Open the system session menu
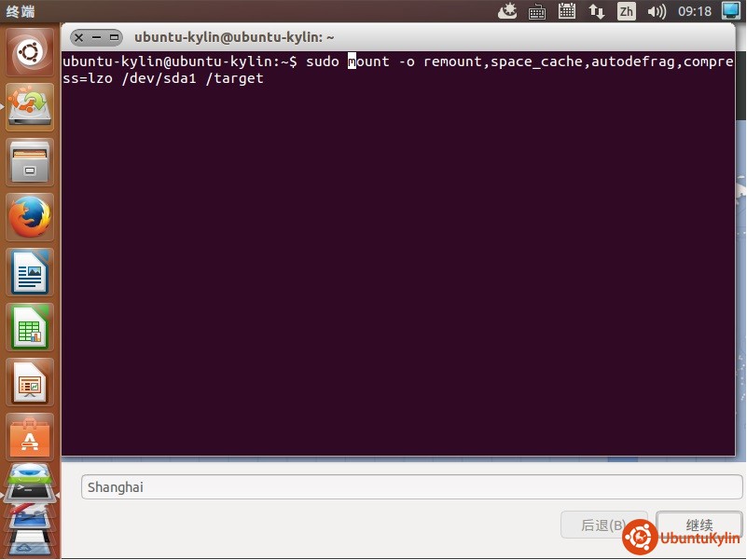 (x=730, y=12)
